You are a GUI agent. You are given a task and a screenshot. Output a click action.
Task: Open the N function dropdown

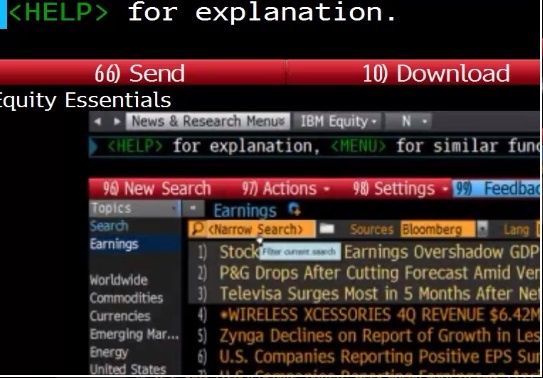tap(409, 122)
